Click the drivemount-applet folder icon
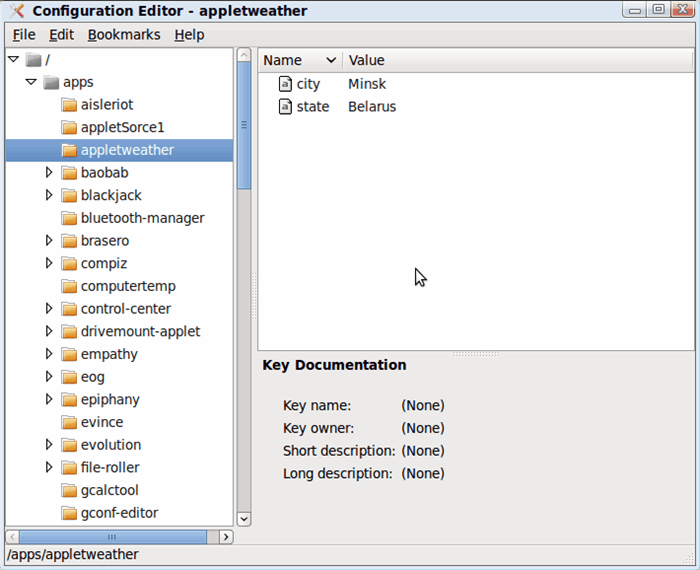 (x=69, y=332)
